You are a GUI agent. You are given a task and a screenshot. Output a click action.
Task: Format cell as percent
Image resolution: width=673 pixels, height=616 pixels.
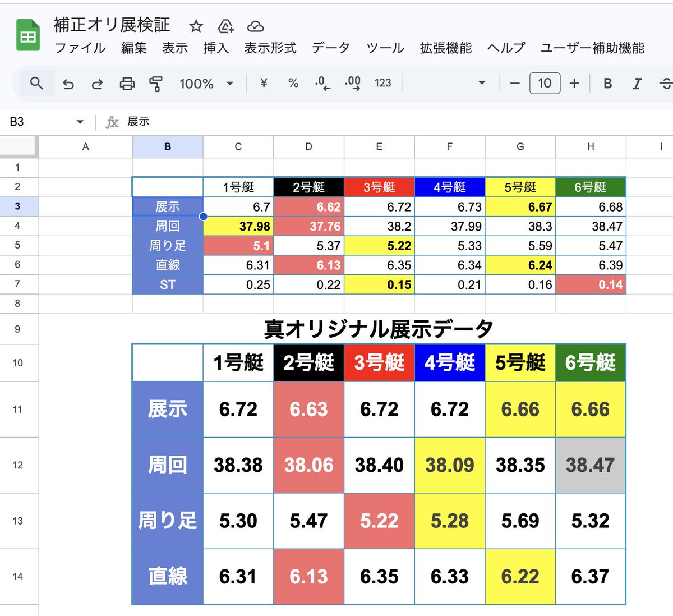coord(292,83)
